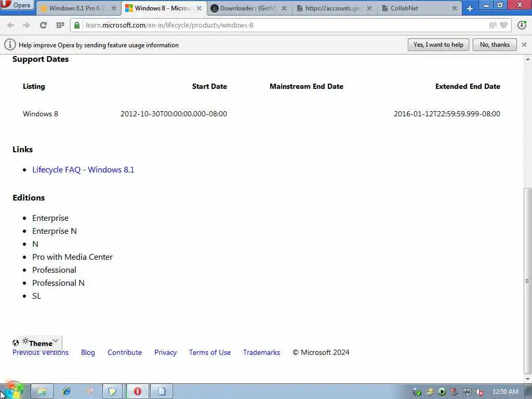Close the CollabNet tab
Screen dimensions: 532x399
pos(455,8)
